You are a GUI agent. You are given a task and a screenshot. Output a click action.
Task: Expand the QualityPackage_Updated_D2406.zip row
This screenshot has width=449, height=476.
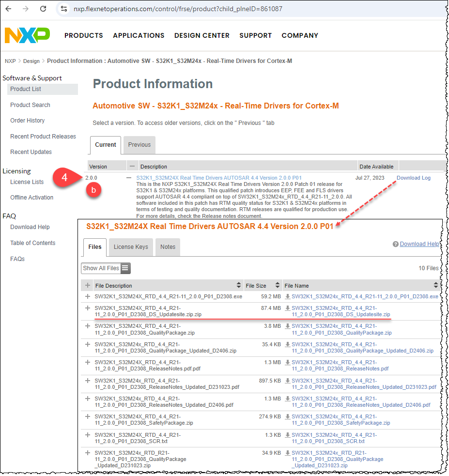click(x=88, y=345)
